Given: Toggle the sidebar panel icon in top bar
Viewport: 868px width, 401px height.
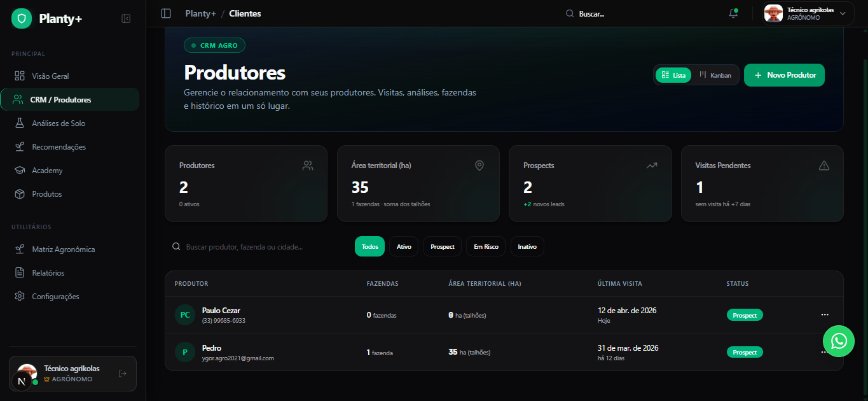Looking at the screenshot, I should point(166,13).
